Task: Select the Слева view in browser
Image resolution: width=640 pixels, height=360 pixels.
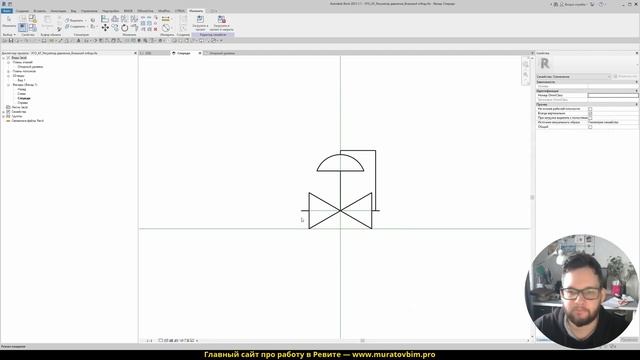Action: (x=21, y=94)
